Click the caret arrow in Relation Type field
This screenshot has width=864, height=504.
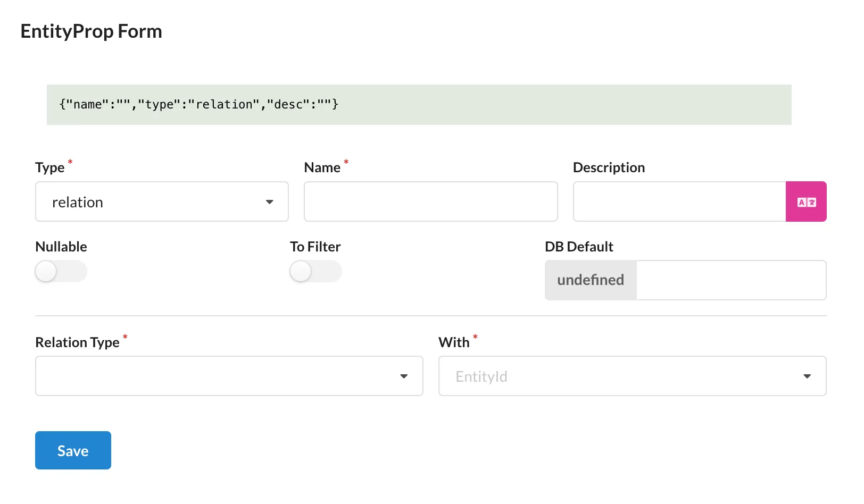point(404,376)
